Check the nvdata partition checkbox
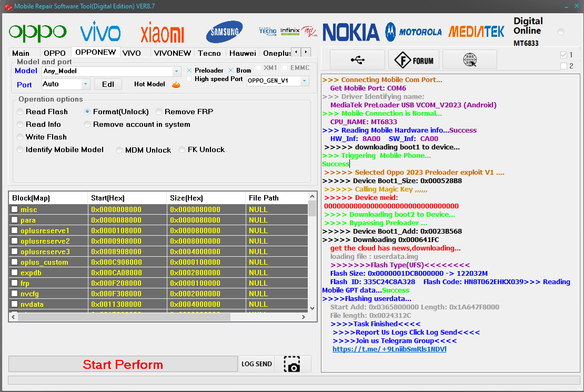The image size is (584, 392). point(15,304)
